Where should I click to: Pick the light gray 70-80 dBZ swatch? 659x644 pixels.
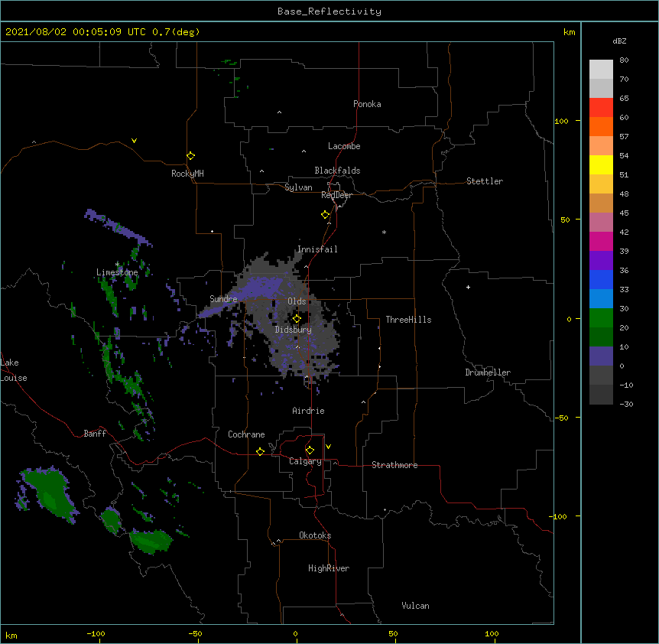pyautogui.click(x=601, y=70)
